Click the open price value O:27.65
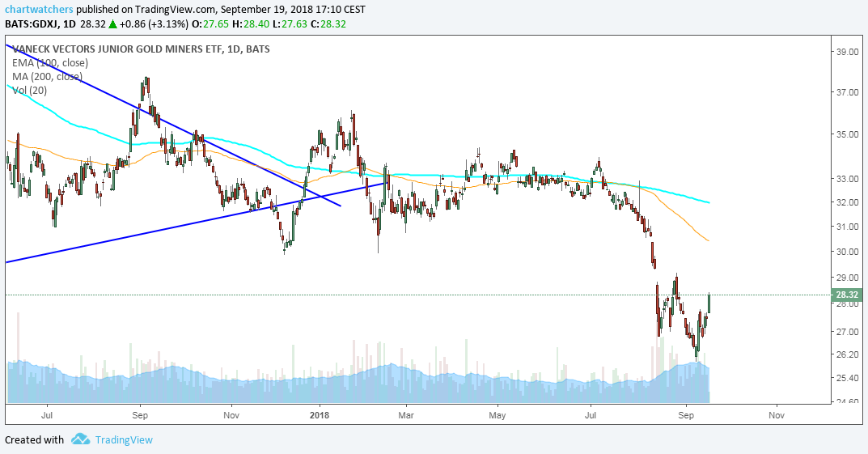 pyautogui.click(x=211, y=23)
